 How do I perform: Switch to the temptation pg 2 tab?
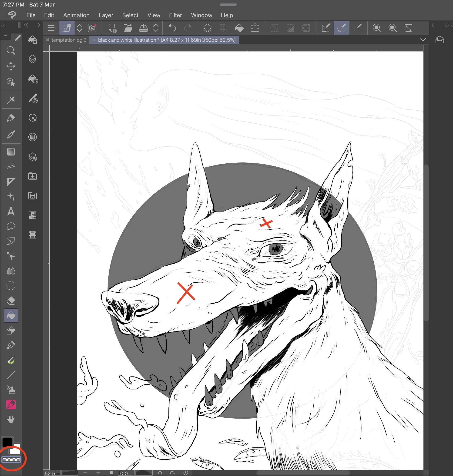pos(69,40)
